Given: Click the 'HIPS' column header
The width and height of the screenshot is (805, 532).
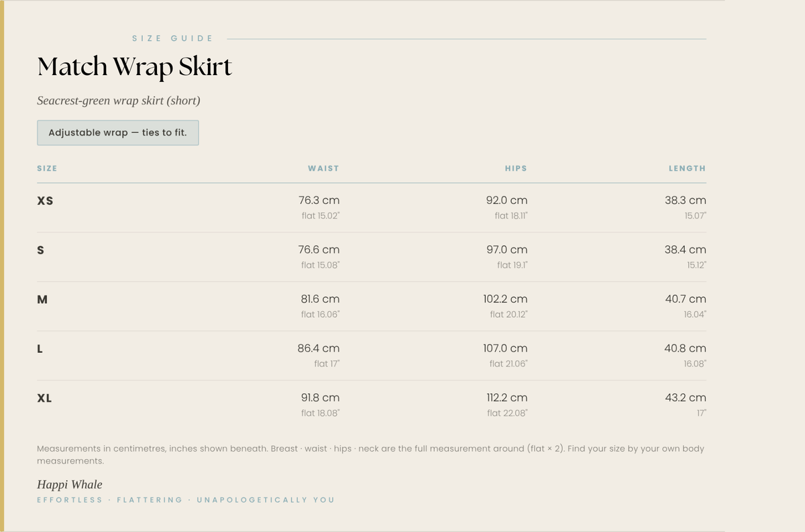Looking at the screenshot, I should 516,168.
